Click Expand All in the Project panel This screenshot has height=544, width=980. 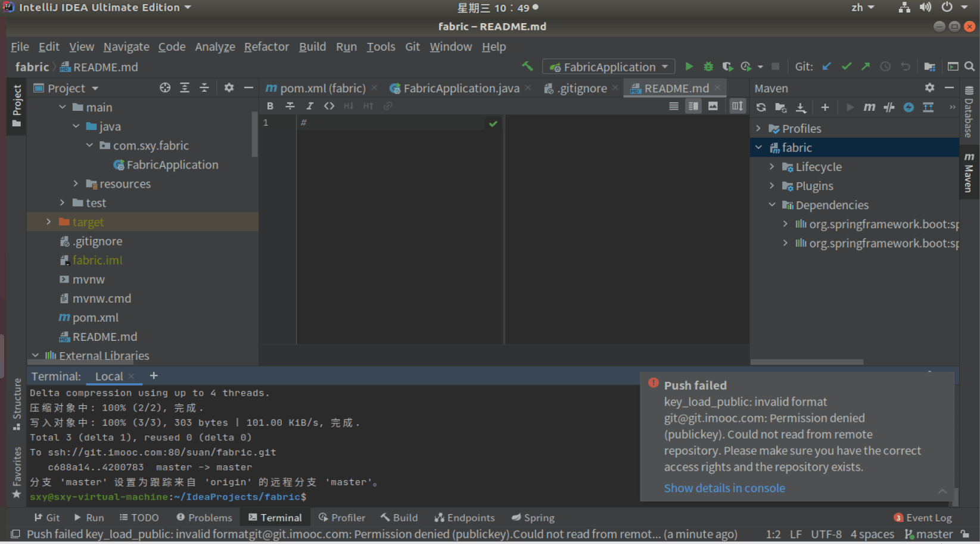click(185, 88)
